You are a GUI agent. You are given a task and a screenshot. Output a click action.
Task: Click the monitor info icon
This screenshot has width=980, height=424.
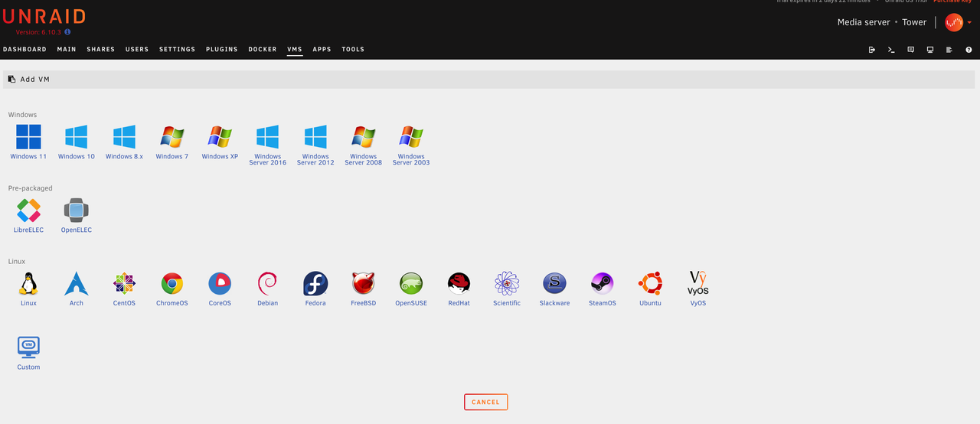click(x=929, y=50)
